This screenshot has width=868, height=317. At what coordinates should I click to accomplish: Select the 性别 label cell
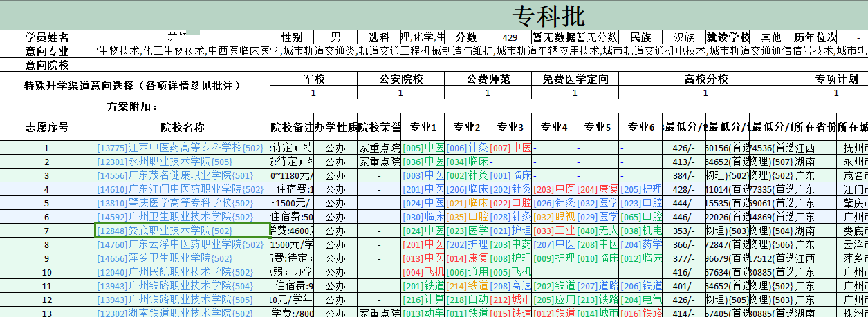[x=292, y=37]
